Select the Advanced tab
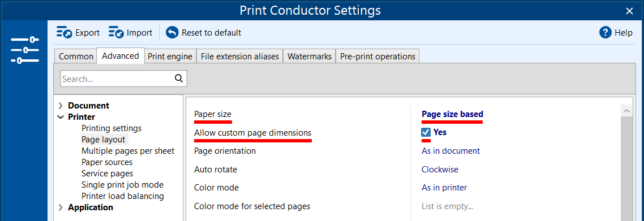This screenshot has width=644, height=221. click(121, 56)
